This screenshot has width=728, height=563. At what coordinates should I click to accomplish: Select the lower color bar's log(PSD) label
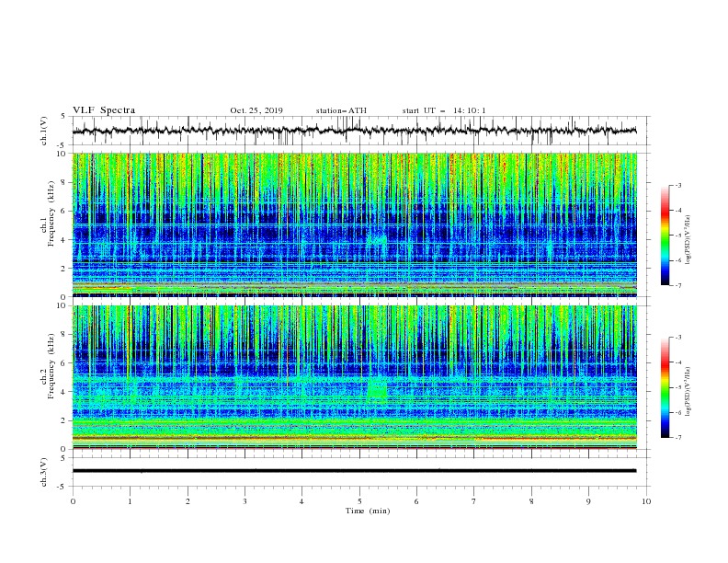click(688, 392)
